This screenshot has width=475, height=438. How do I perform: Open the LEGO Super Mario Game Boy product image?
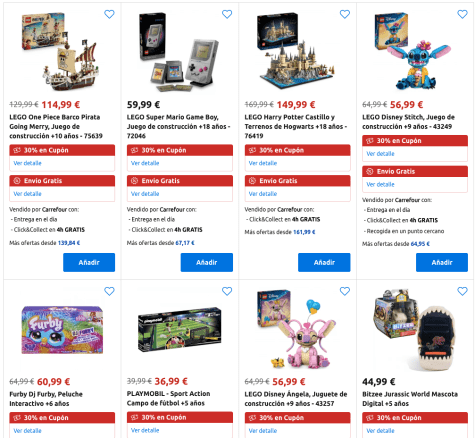pos(180,52)
